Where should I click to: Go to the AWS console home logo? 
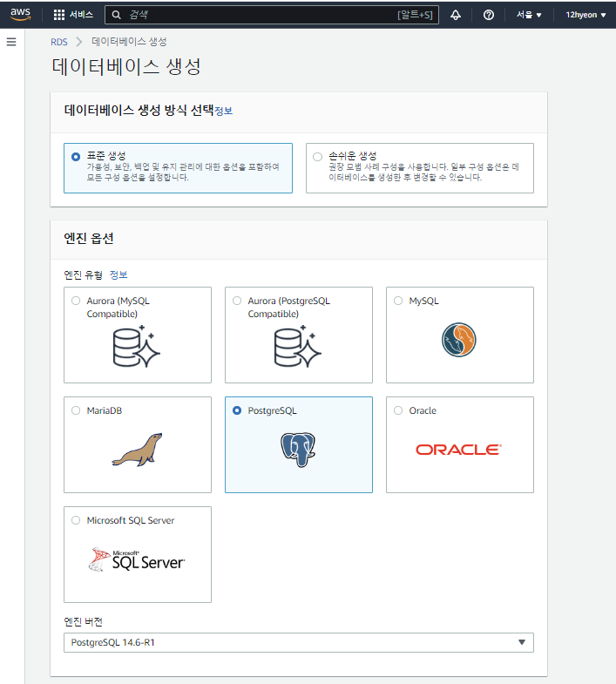[x=21, y=14]
